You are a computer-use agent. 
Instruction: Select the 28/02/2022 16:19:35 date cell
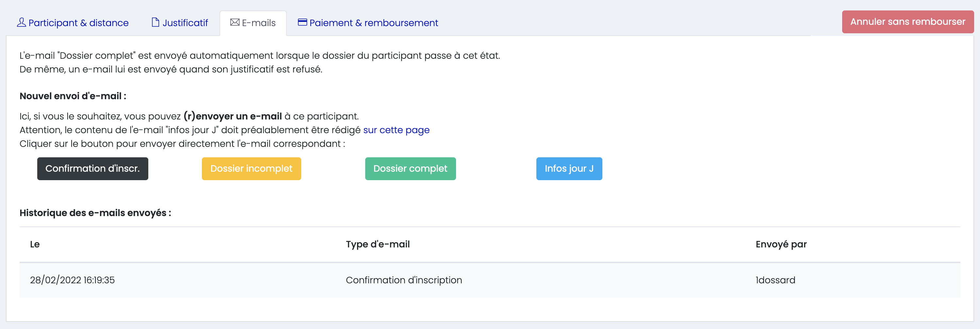tap(72, 280)
